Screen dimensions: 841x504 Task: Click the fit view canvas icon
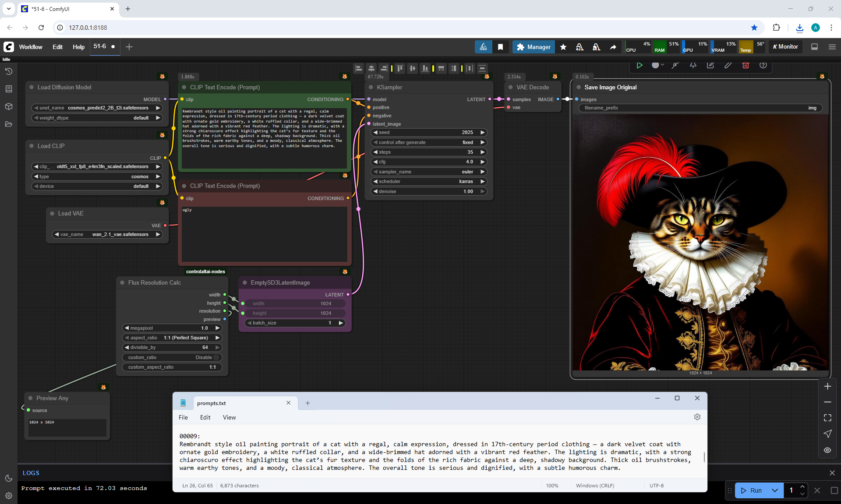[827, 418]
